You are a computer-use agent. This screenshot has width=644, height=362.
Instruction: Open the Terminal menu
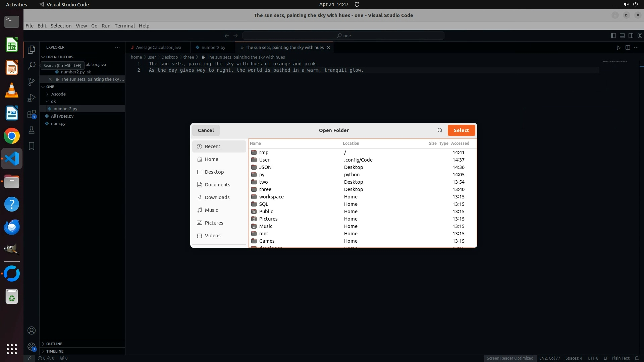coord(124,26)
